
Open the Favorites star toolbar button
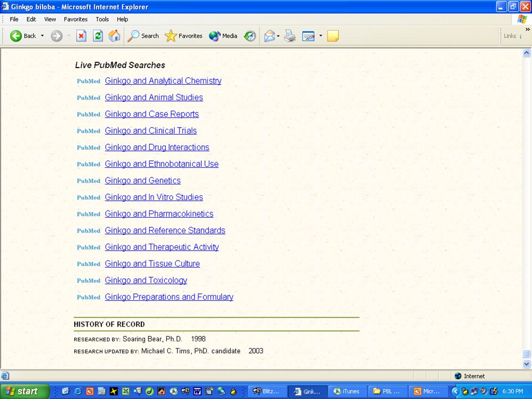(183, 35)
